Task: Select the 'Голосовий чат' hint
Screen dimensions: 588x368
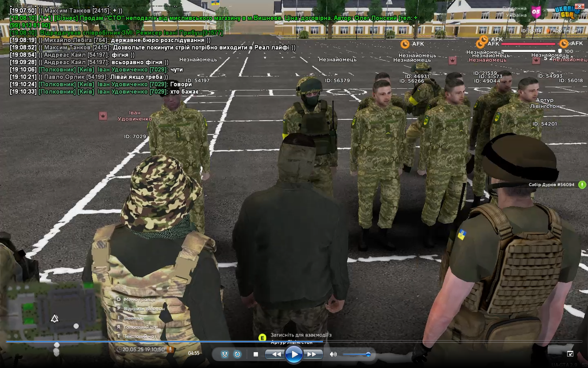Action: [x=137, y=327]
